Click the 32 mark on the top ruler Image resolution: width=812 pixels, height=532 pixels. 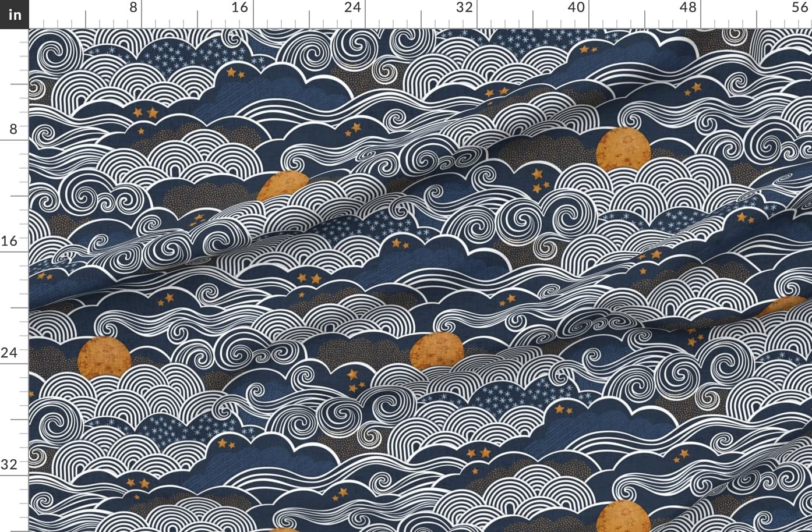click(x=464, y=8)
